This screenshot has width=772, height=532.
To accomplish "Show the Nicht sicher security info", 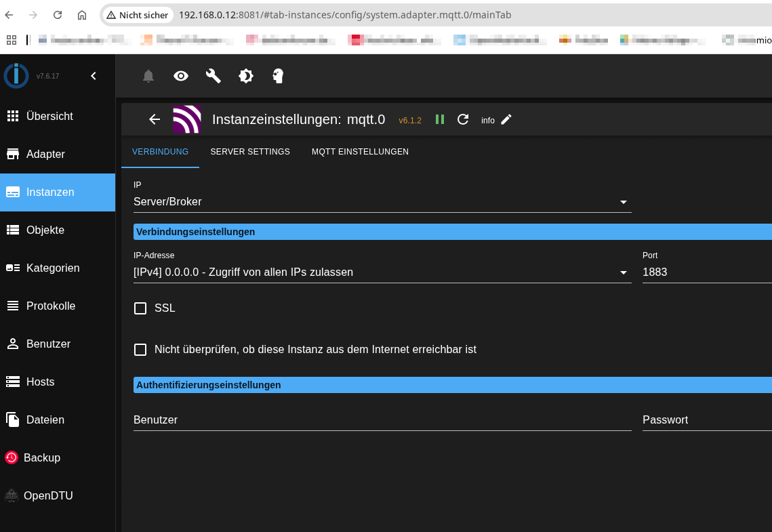I will point(138,15).
